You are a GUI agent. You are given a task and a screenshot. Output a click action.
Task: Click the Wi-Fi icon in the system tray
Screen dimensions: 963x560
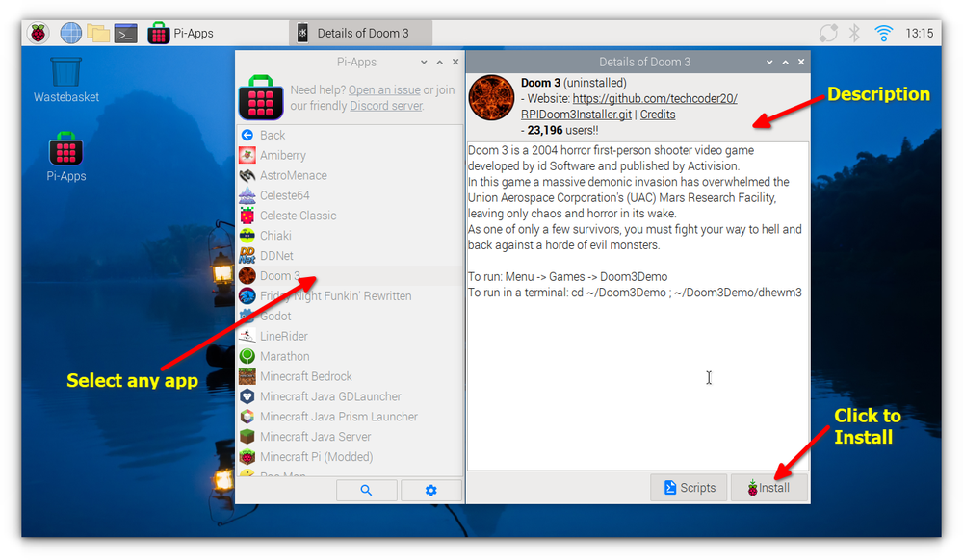tap(884, 31)
